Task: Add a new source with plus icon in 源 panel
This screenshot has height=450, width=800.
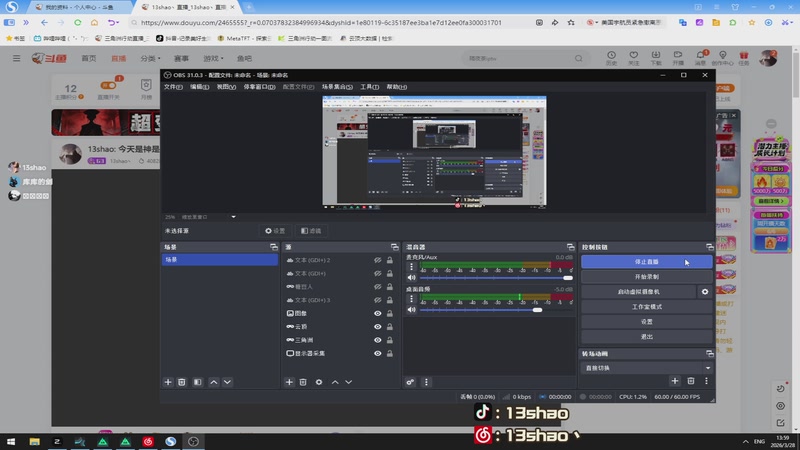Action: 289,382
